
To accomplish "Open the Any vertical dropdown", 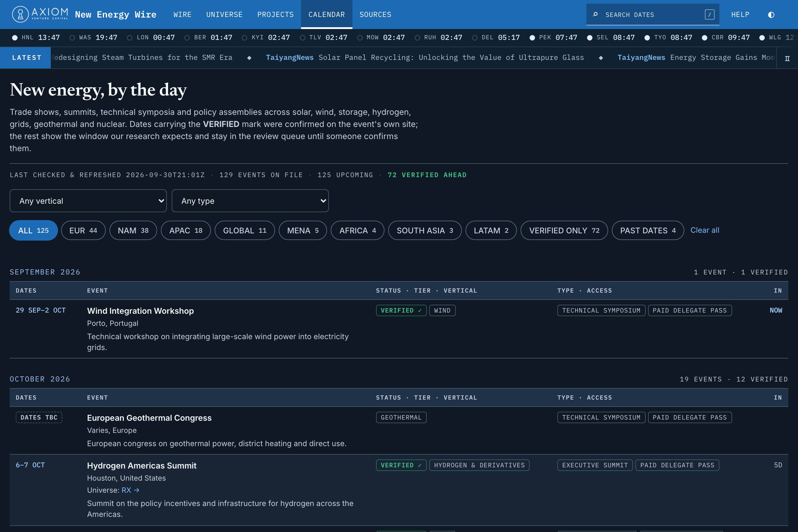I will 88,201.
